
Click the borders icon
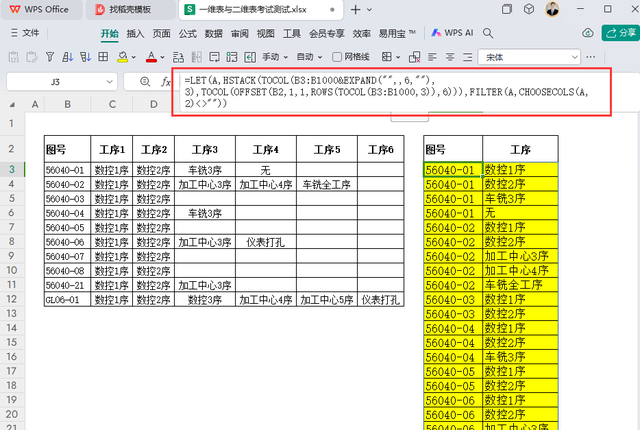coord(387,57)
